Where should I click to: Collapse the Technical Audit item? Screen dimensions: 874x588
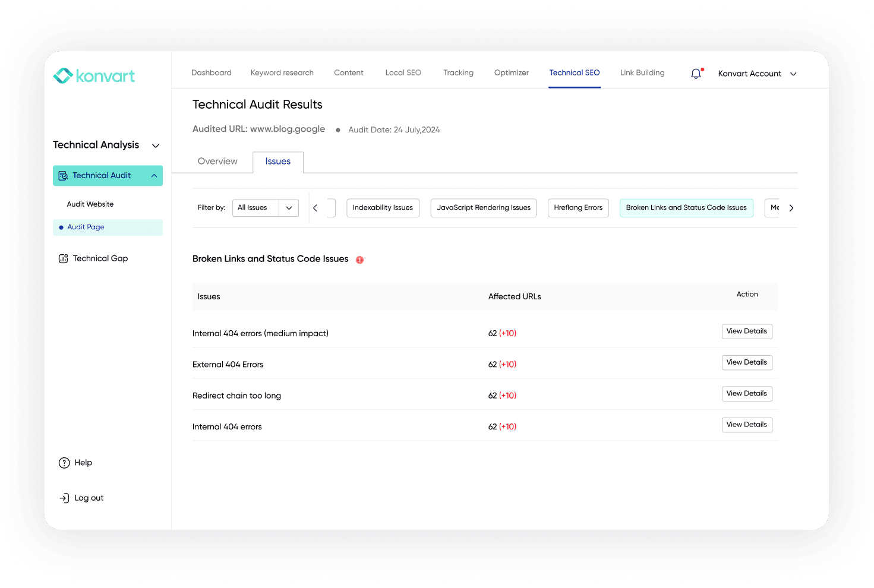[x=153, y=175]
